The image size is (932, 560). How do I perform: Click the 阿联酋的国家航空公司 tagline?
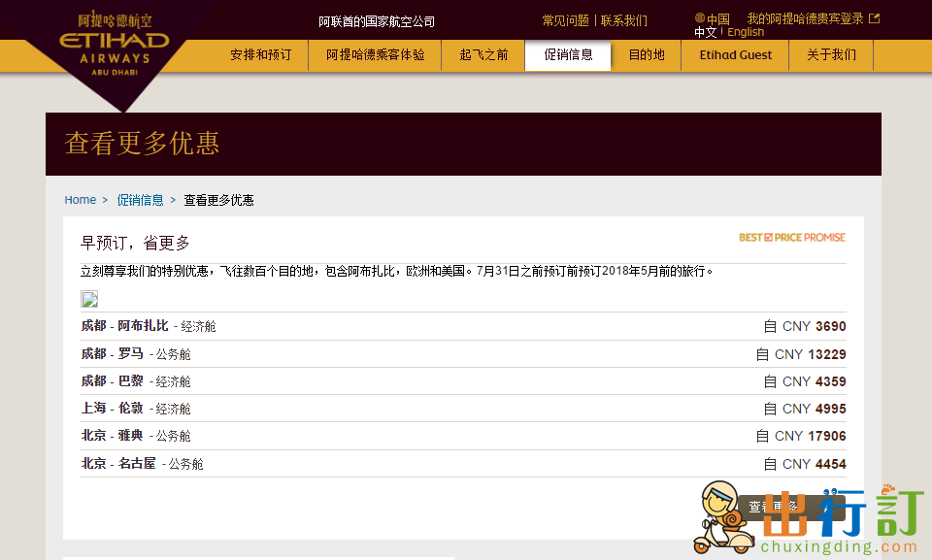tap(377, 21)
